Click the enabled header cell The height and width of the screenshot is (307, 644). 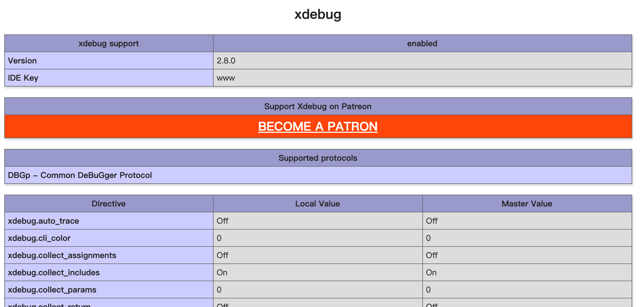(x=422, y=43)
